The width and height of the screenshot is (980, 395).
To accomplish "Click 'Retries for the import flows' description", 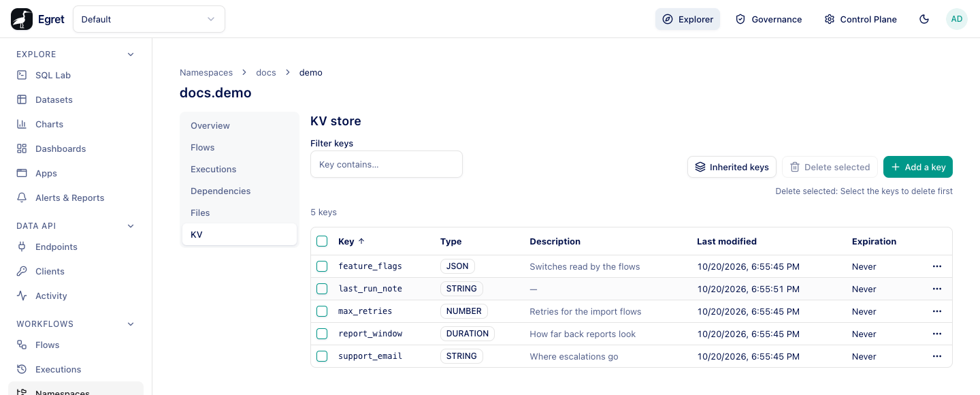I will [x=585, y=311].
